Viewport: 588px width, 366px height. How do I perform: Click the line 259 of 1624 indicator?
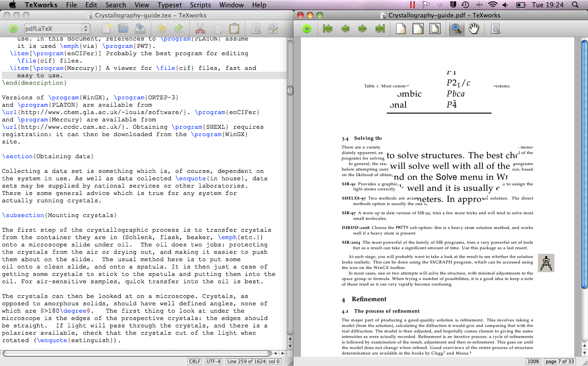pyautogui.click(x=254, y=362)
